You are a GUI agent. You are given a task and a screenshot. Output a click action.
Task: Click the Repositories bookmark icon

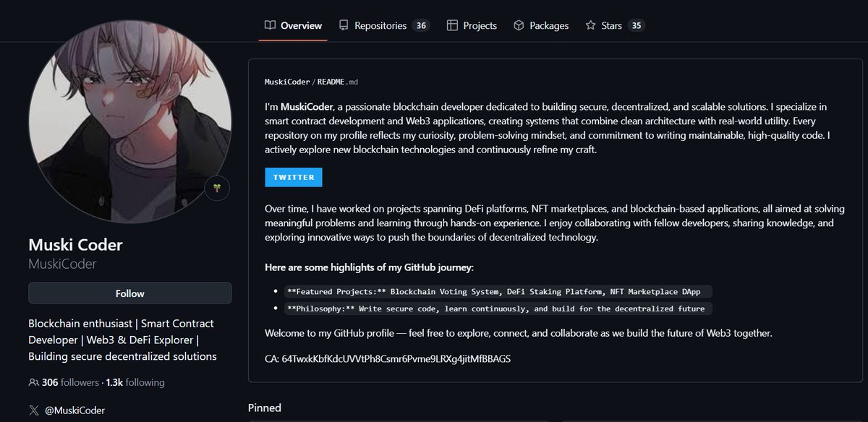343,25
